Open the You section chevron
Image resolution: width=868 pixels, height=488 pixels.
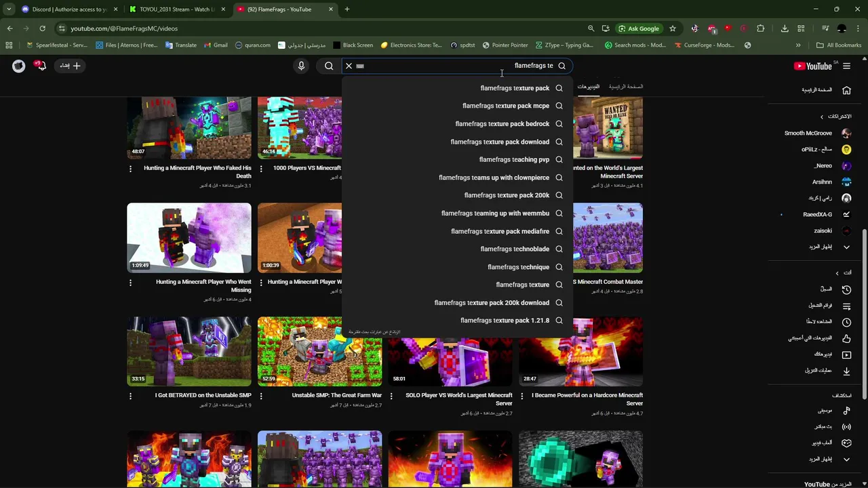tap(837, 272)
